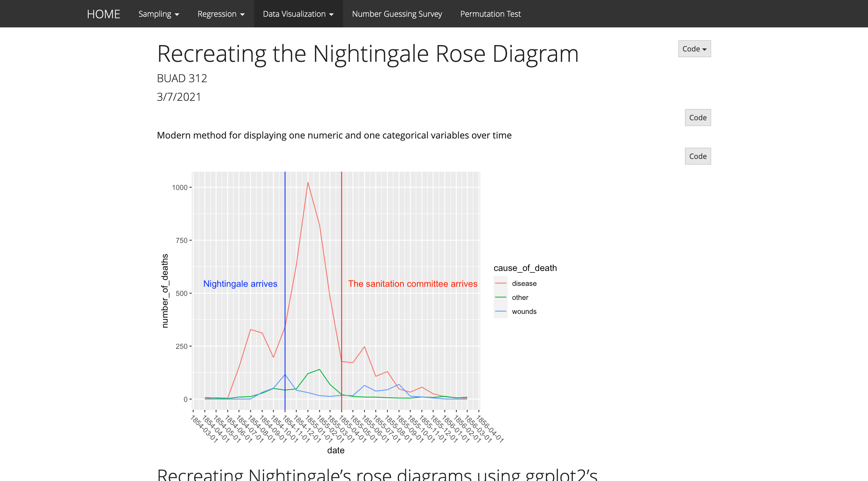Screen dimensions: 868x481
Task: Expand the Regression menu
Action: click(217, 14)
